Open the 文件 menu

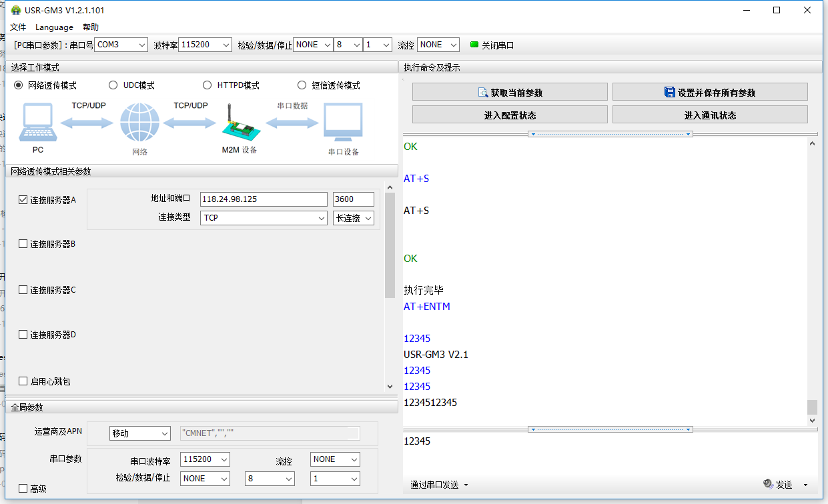[x=18, y=27]
